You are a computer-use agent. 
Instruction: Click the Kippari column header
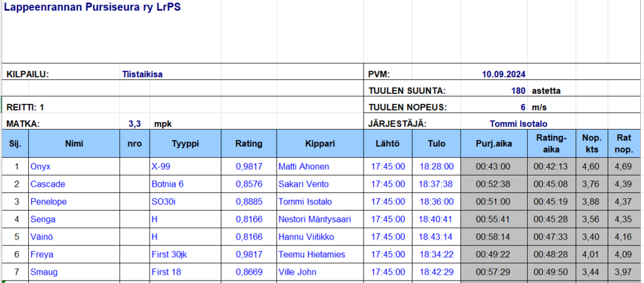coord(320,144)
